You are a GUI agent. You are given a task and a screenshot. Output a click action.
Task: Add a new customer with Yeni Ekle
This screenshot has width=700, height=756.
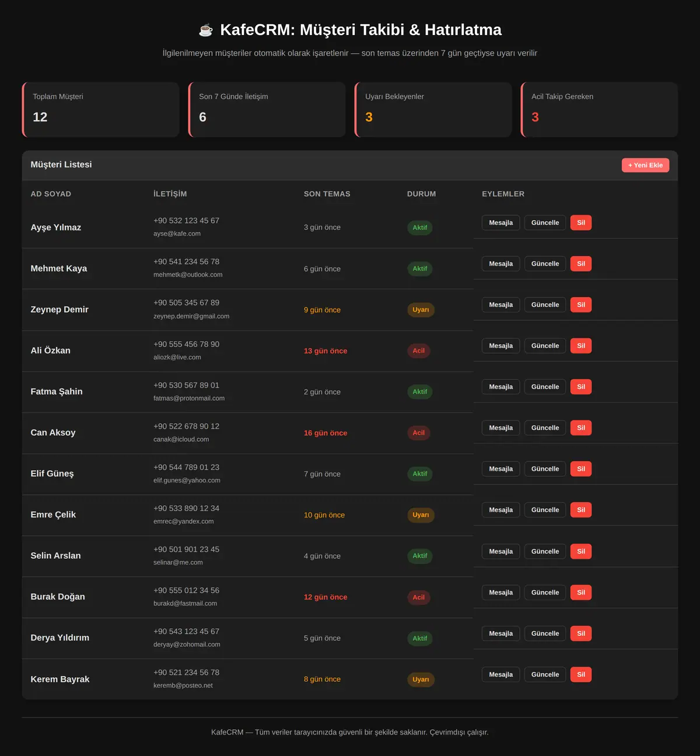[645, 165]
